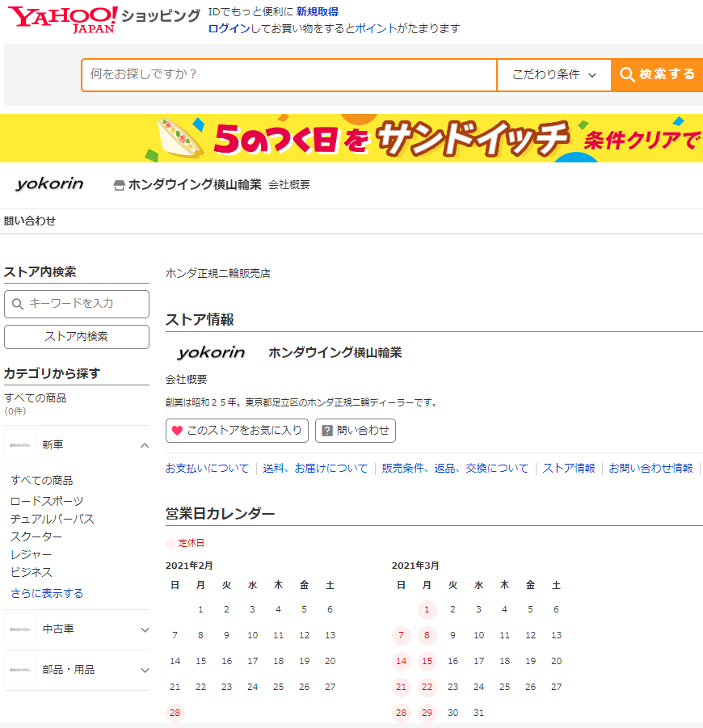703x728 pixels.
Task: Click the 部品・用品 category label
Action: pyautogui.click(x=68, y=670)
